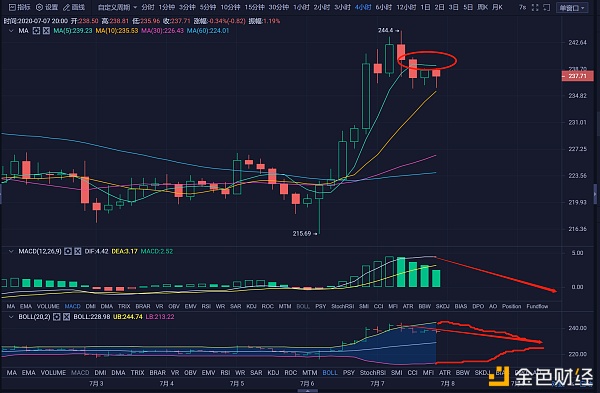Screen dimensions: 600x393
Task: Open MA indicator settings icon
Action: click(x=36, y=31)
